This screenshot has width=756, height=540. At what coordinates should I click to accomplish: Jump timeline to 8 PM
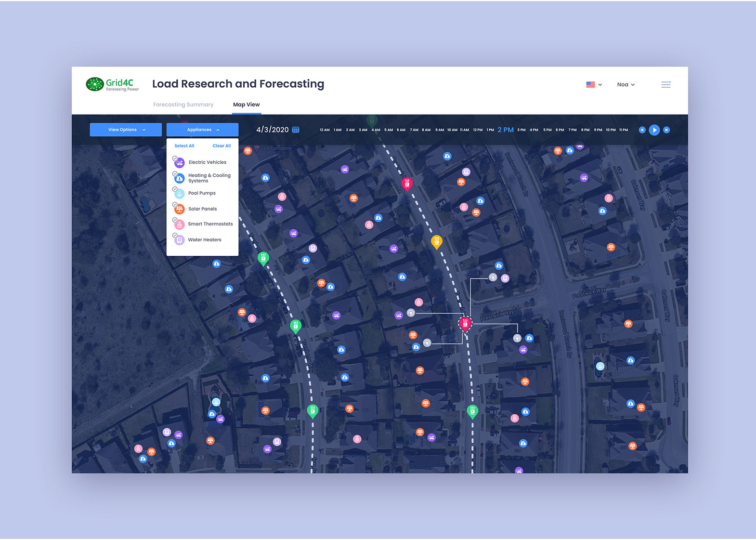[x=585, y=130]
